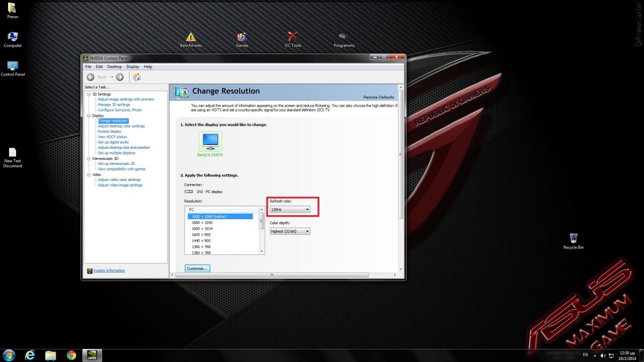The height and width of the screenshot is (362, 644).
Task: Open the Refresh rate dropdown
Action: point(290,209)
